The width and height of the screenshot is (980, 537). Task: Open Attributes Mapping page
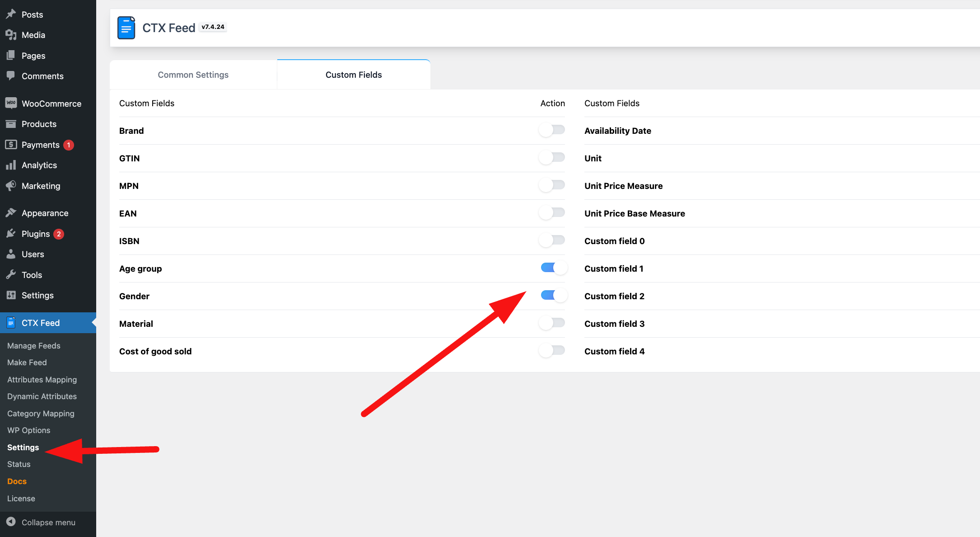click(42, 380)
